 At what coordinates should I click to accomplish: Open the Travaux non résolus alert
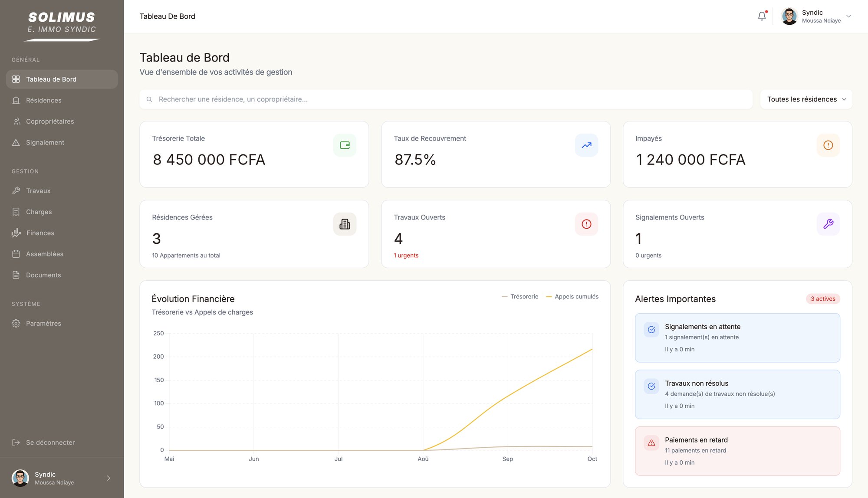pos(737,394)
